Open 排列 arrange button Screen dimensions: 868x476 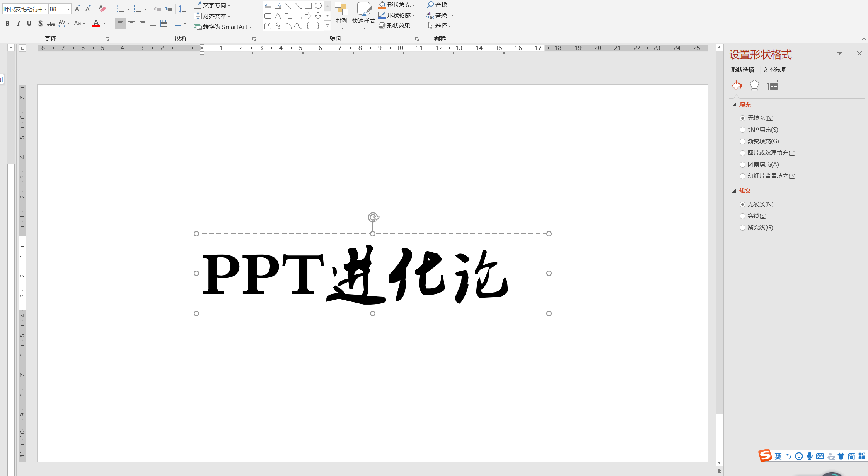342,15
